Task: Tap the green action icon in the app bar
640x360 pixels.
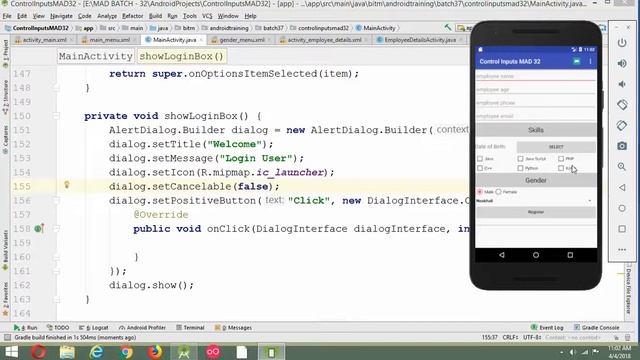Action: click(576, 61)
